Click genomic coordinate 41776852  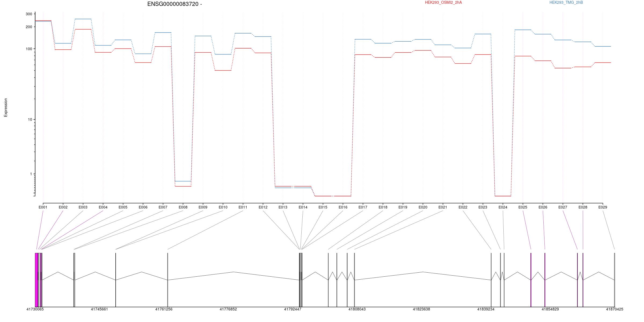click(x=228, y=309)
